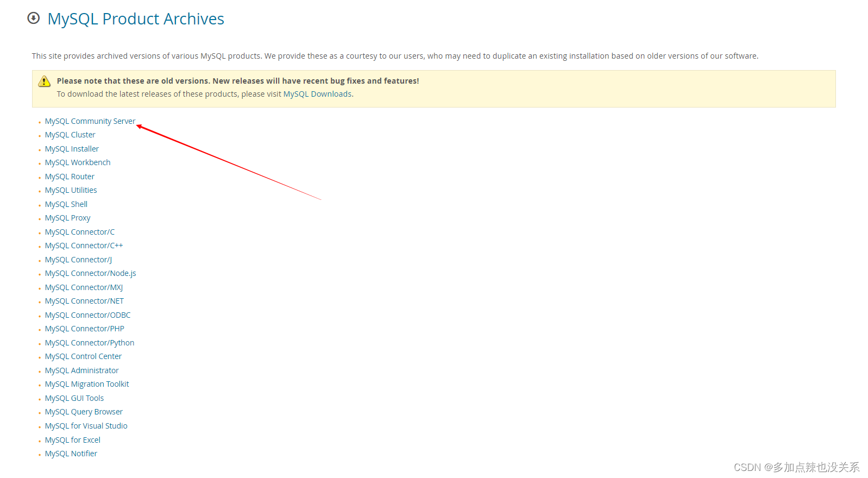Click the MySQL Connector/ODBC link
The width and height of the screenshot is (868, 478).
pyautogui.click(x=88, y=315)
